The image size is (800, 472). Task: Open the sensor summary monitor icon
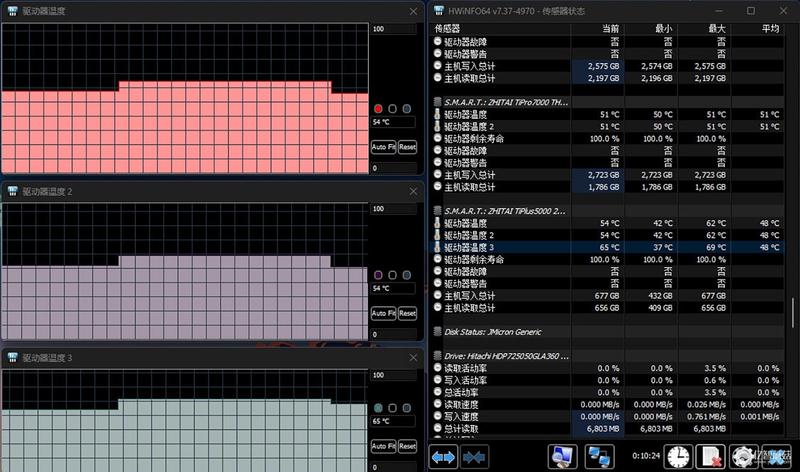click(x=563, y=457)
